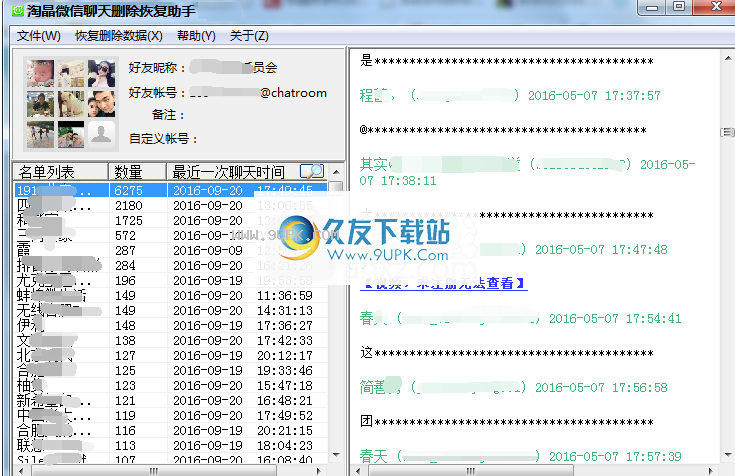Select the row with count 1725
735x476 pixels.
(171, 220)
